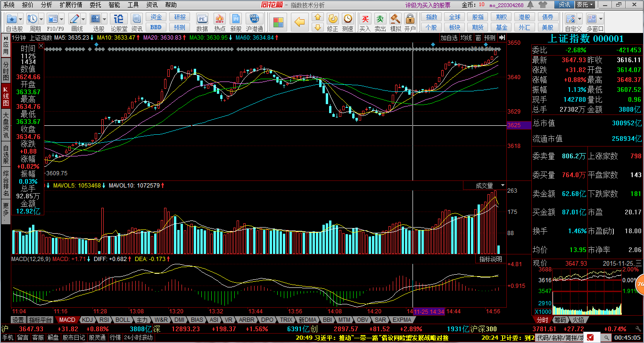Close the 时间 data info panel
Image resolution: width=644 pixels, height=343 pixels.
pyautogui.click(x=41, y=47)
